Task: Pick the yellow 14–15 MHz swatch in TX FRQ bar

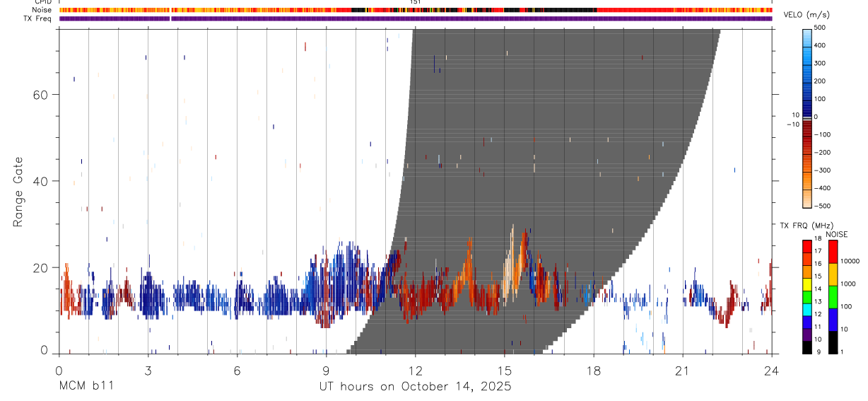Action: (807, 283)
